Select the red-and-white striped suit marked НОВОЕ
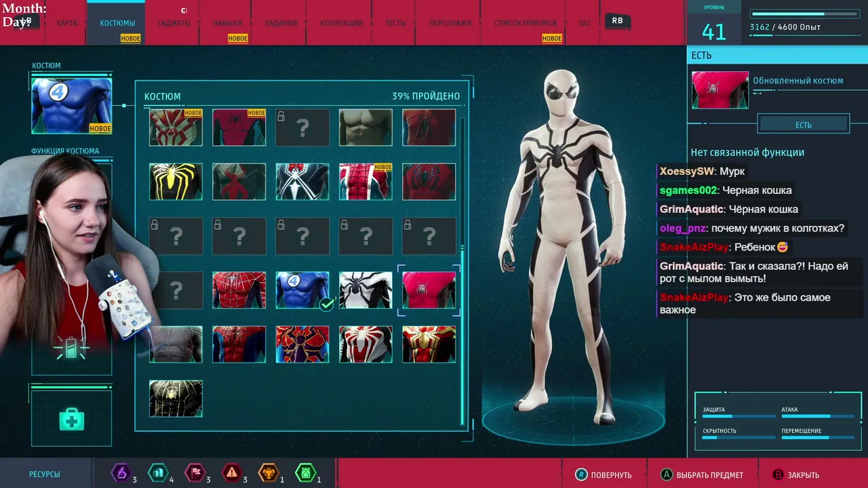868x488 pixels. point(176,127)
